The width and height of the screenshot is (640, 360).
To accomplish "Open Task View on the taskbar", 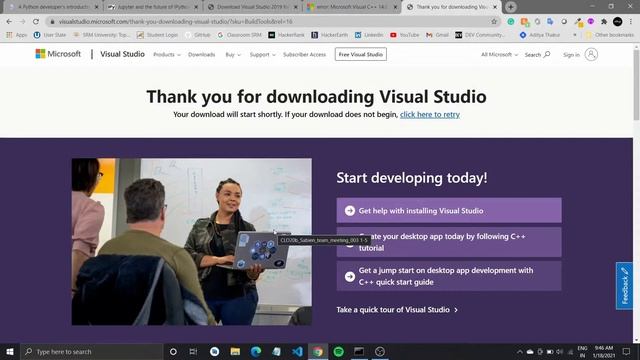I will click(x=193, y=351).
